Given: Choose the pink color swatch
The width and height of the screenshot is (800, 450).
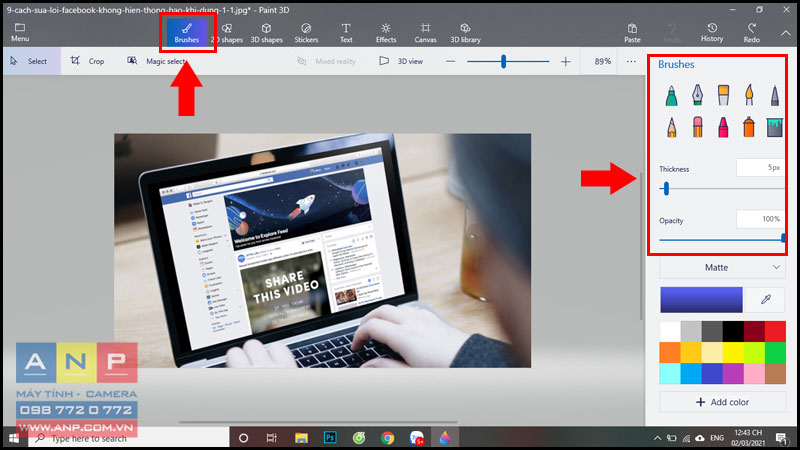Looking at the screenshot, I should click(754, 373).
